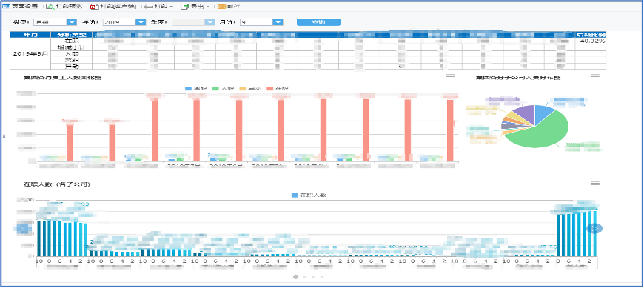
Task: Open the print dropdown arrow
Action: click(x=171, y=7)
